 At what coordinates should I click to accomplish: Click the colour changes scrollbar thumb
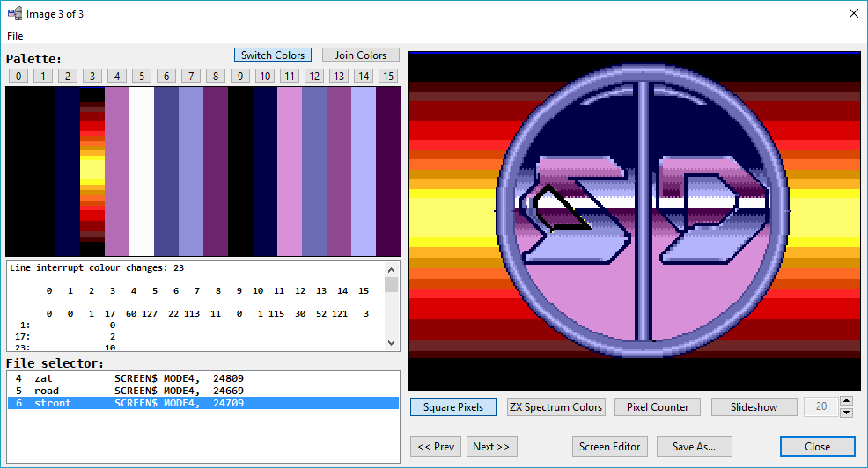[392, 284]
